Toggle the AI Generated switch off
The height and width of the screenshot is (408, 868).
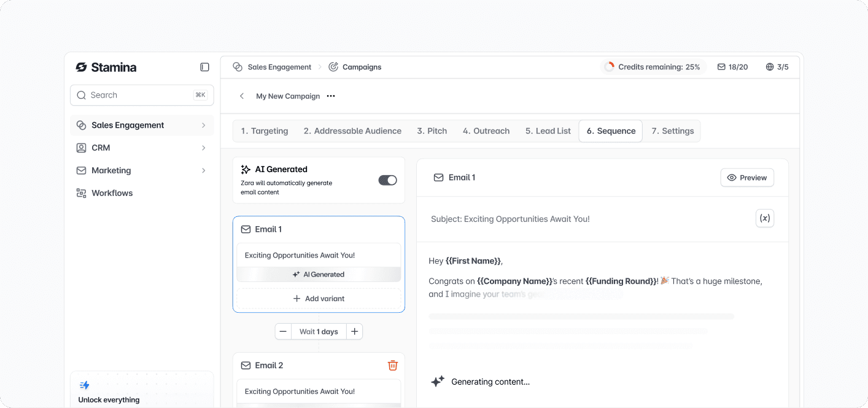point(387,181)
